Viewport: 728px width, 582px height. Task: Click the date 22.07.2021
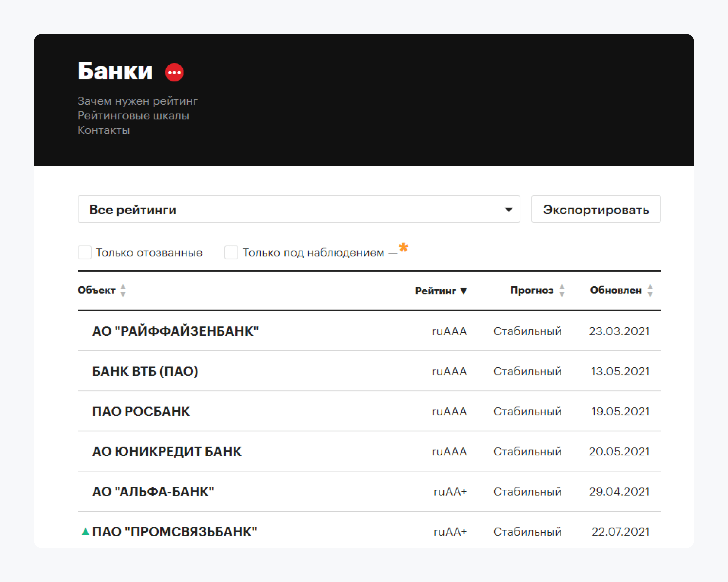click(621, 532)
